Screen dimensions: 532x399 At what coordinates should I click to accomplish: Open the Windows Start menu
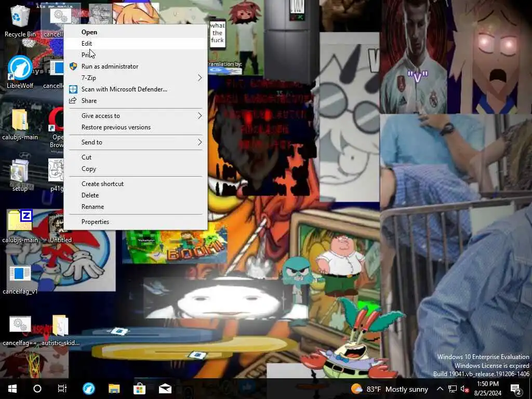tap(12, 389)
